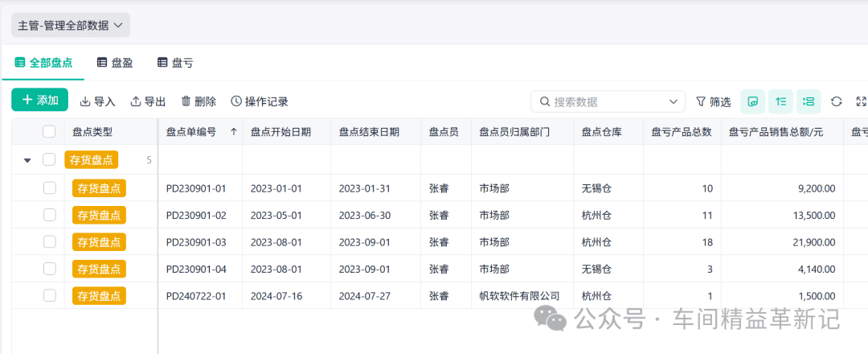Click the 存货盘点 tag in row PD240722-01
Viewport: 868px width, 354px height.
click(99, 296)
